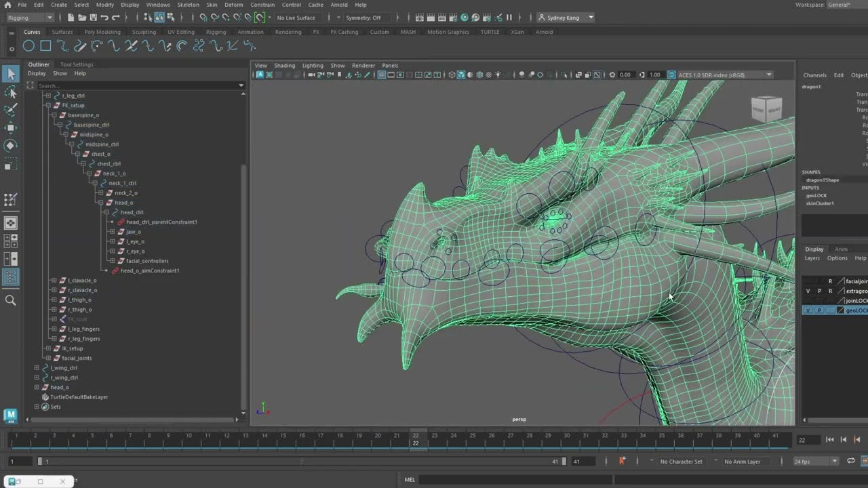Toggle the P playback box on geoLOCK layer
868x488 pixels.
click(x=819, y=310)
